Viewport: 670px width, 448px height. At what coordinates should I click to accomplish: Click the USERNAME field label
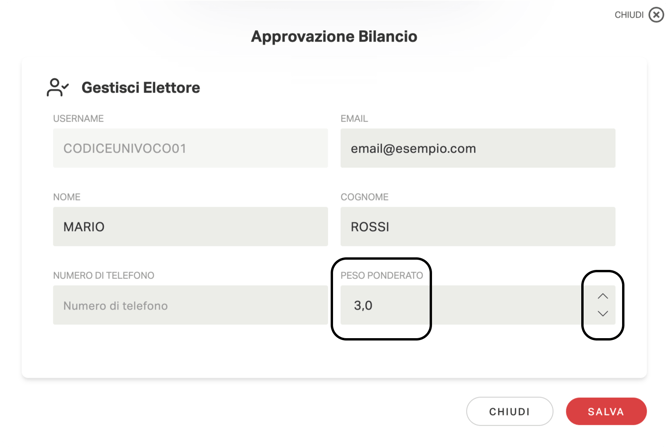pos(78,119)
